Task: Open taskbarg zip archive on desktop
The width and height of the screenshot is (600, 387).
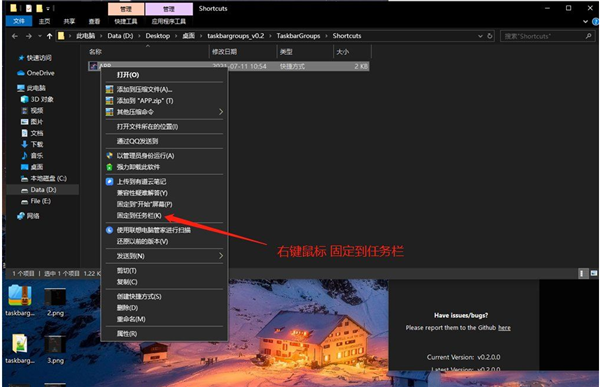Action: tap(20, 300)
